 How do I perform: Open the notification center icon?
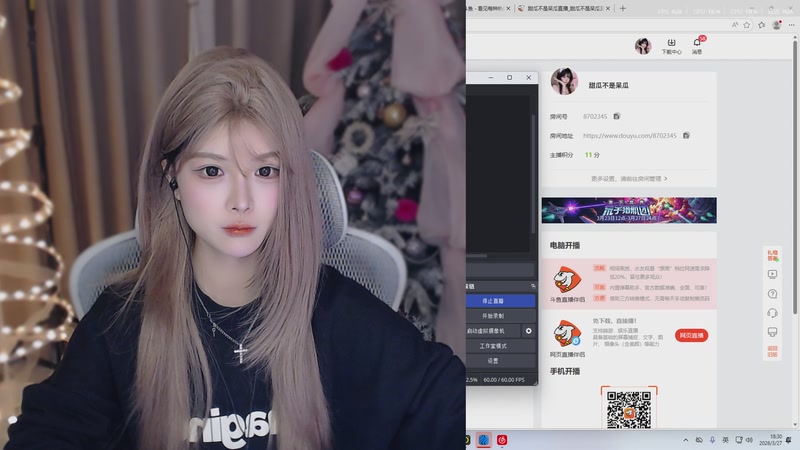(789, 440)
